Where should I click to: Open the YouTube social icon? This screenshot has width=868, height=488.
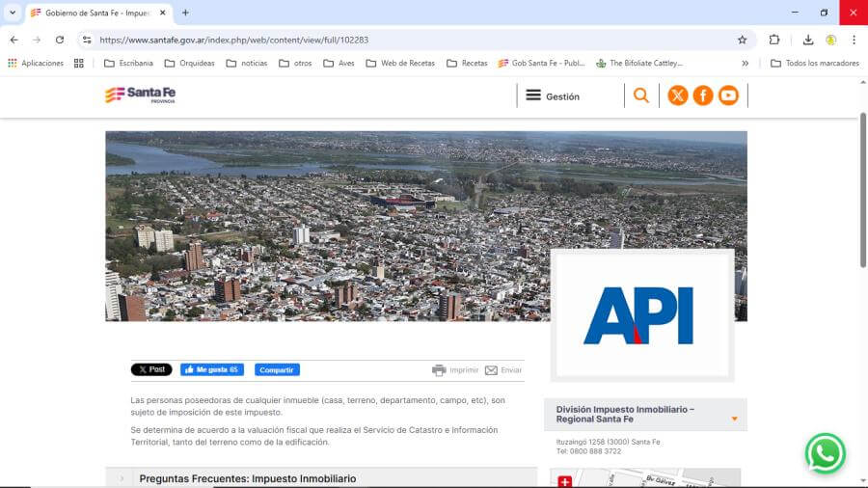[728, 95]
